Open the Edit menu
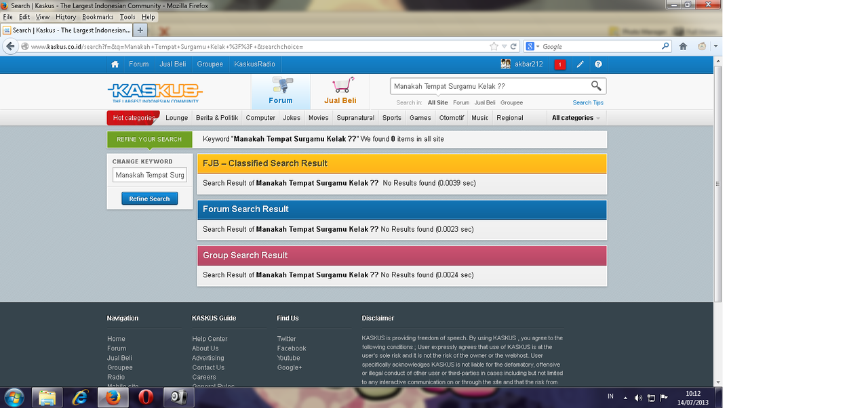 [x=24, y=17]
